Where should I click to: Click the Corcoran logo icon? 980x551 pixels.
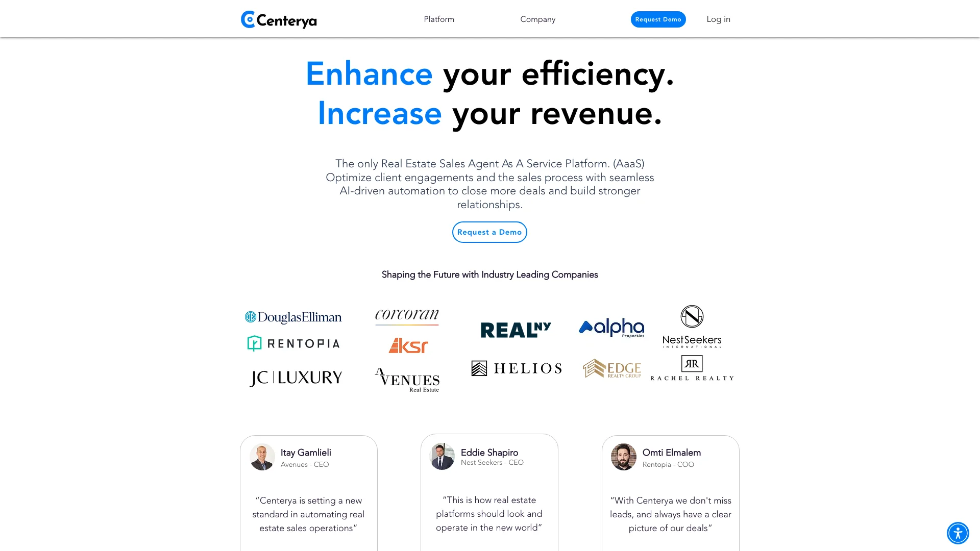pos(406,317)
